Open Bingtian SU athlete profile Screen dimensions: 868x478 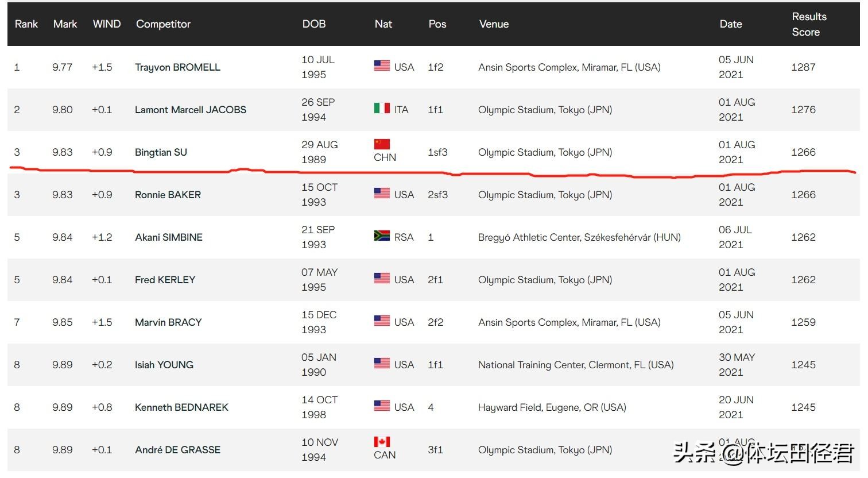(x=161, y=152)
